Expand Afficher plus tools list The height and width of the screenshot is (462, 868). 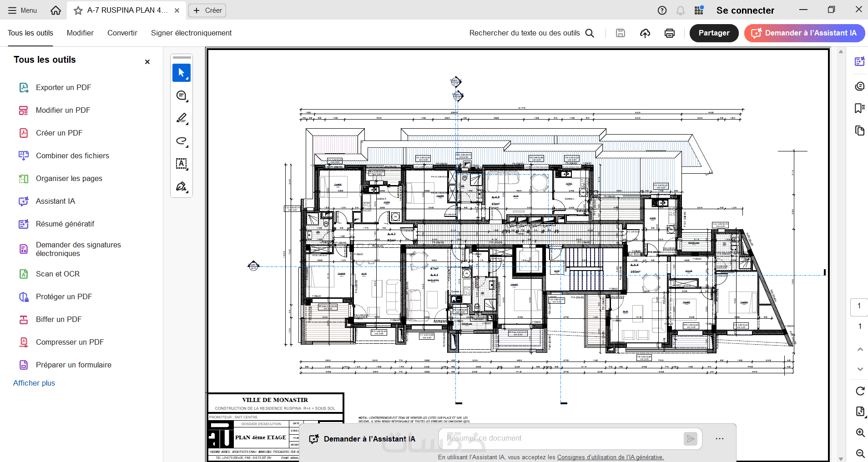[34, 383]
